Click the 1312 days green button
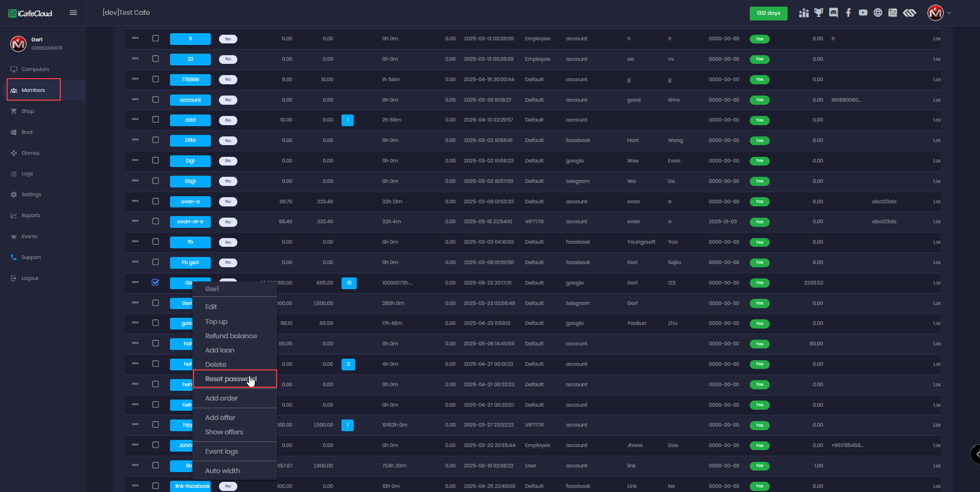Image resolution: width=980 pixels, height=492 pixels. tap(768, 13)
